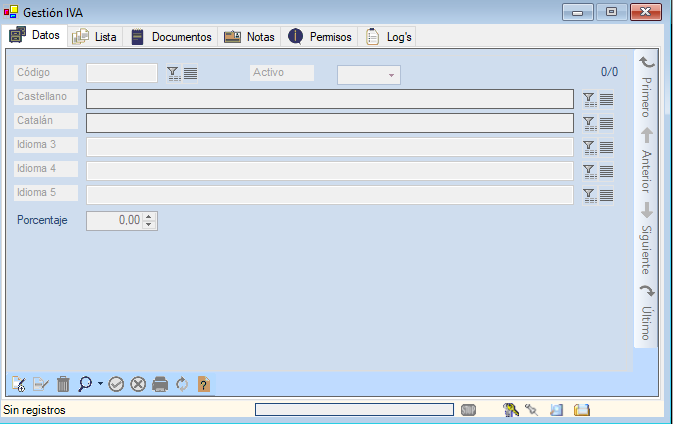Click the refresh arrows icon

tap(182, 384)
